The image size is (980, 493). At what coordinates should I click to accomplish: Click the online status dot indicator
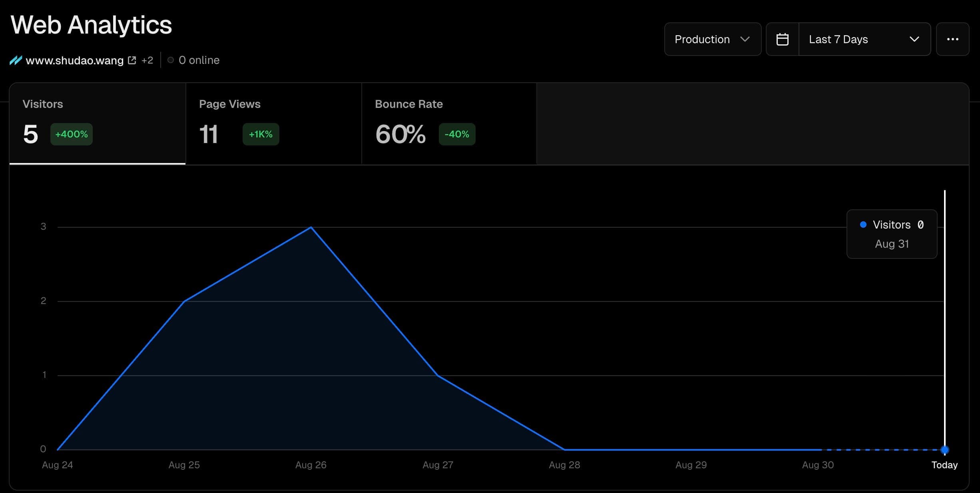point(171,60)
